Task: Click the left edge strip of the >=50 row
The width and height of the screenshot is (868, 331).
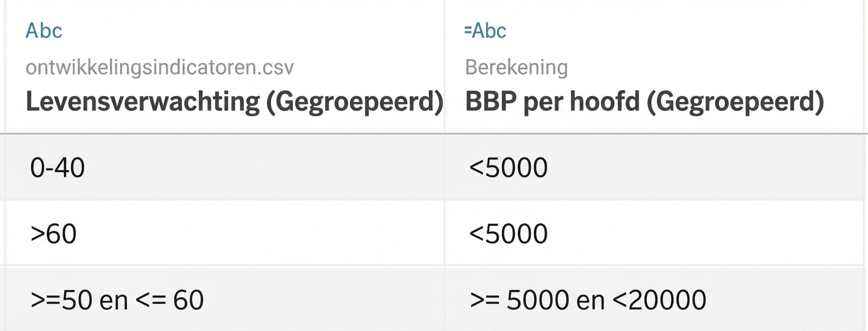Action: pos(3,300)
